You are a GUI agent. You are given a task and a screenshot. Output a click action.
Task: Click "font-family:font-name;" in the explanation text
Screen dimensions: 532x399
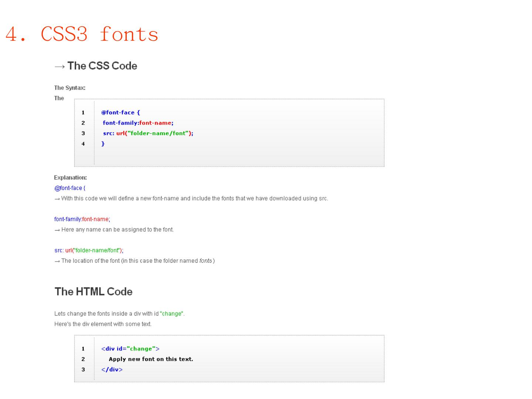tap(82, 219)
